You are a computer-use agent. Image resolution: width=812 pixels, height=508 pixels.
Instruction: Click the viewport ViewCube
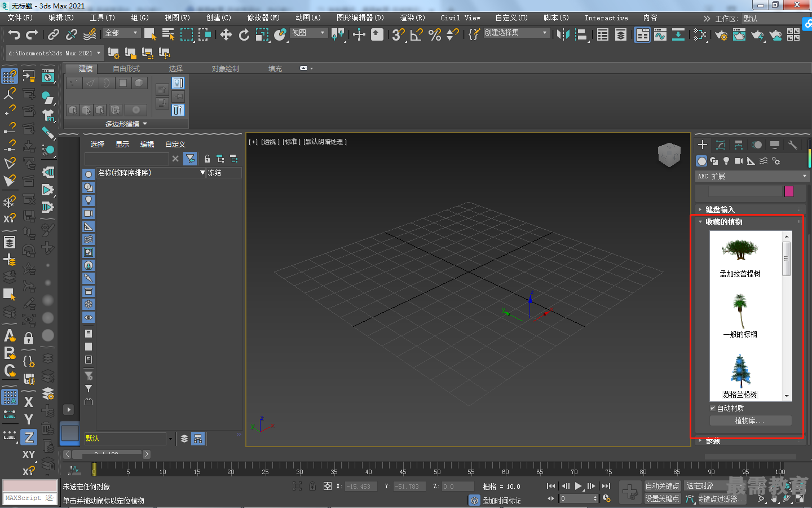(669, 155)
